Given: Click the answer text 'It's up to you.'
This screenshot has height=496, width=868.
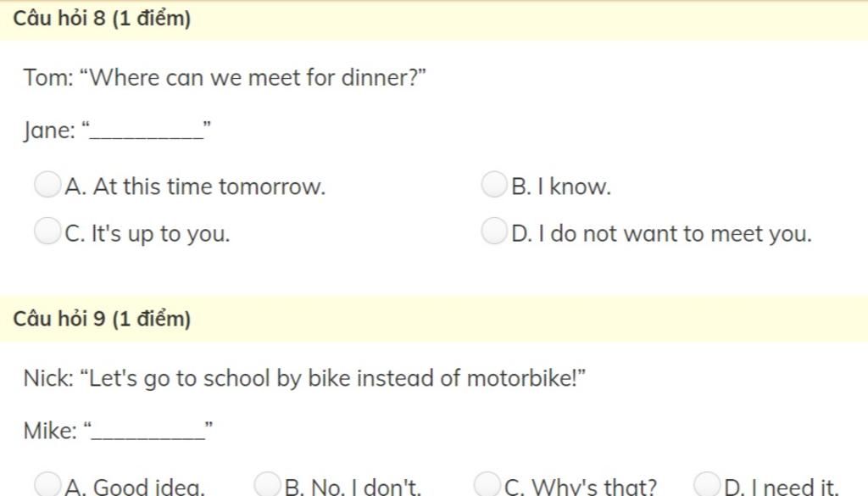Looking at the screenshot, I should pyautogui.click(x=160, y=234).
